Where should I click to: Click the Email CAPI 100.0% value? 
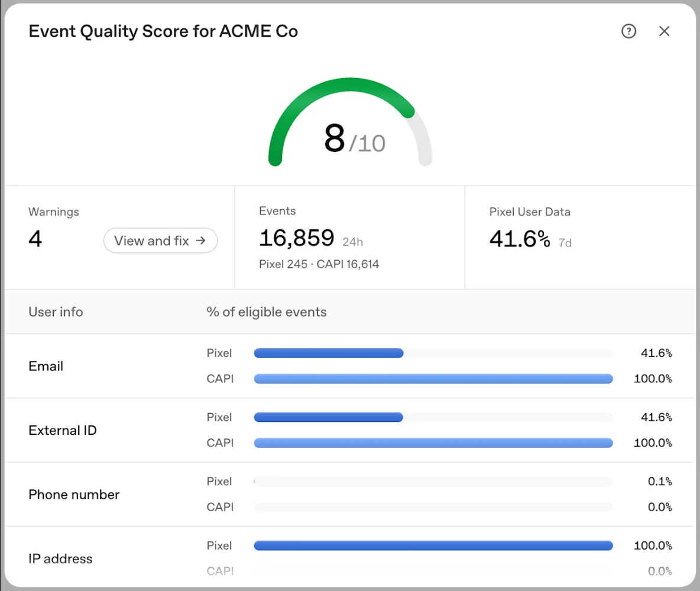[653, 378]
